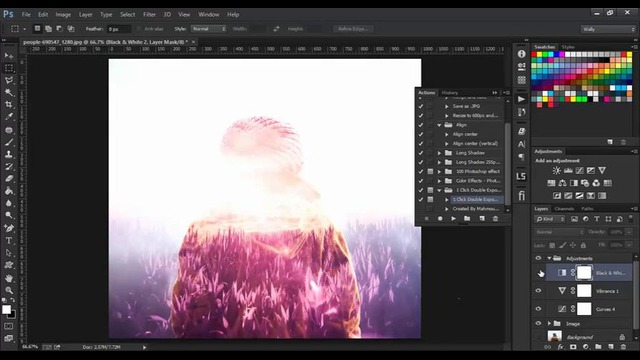The image size is (640, 360).
Task: Click Stop button in Actions panel
Action: coord(427,218)
